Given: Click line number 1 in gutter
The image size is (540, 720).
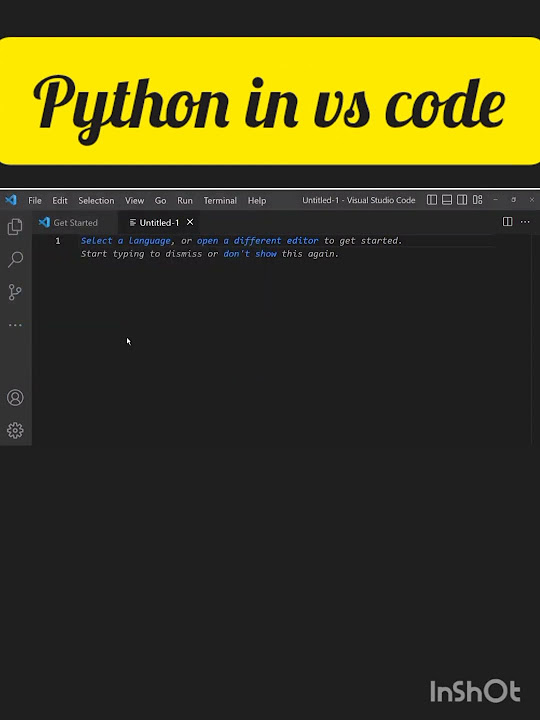Looking at the screenshot, I should (58, 241).
